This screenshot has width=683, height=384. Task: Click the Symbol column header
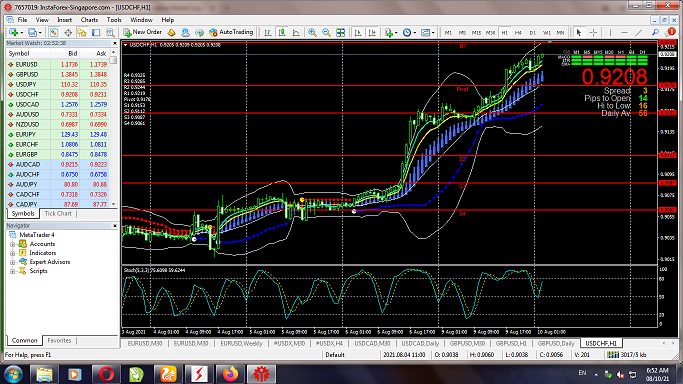tap(28, 54)
